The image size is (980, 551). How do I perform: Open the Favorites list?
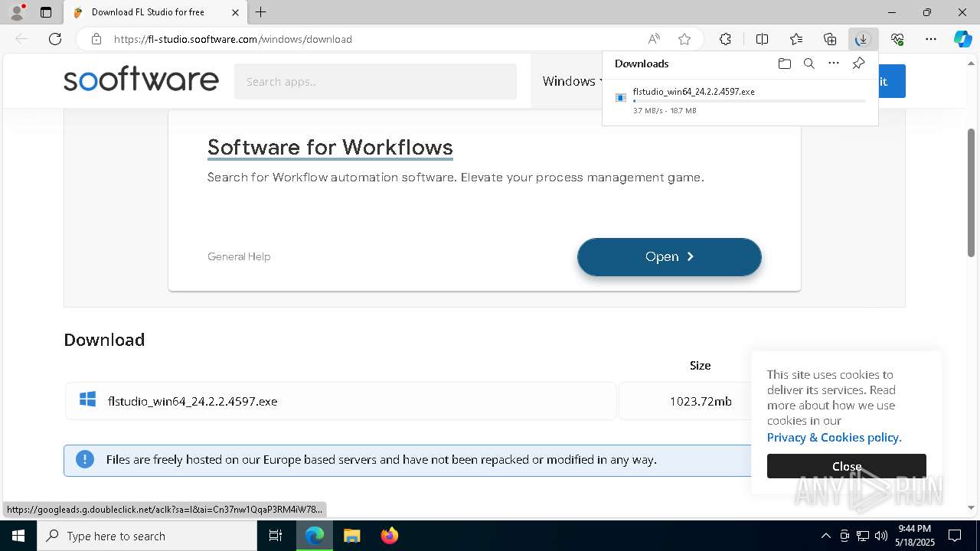tap(796, 39)
